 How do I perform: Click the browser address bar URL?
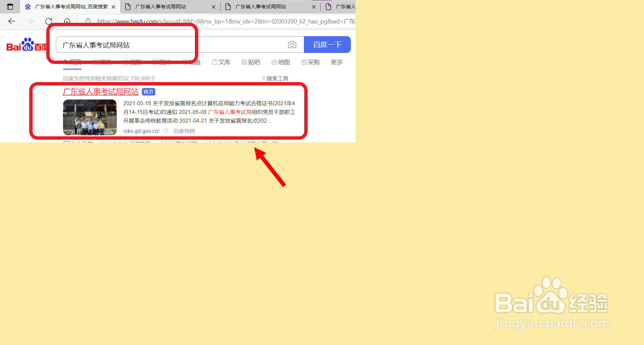(x=226, y=21)
